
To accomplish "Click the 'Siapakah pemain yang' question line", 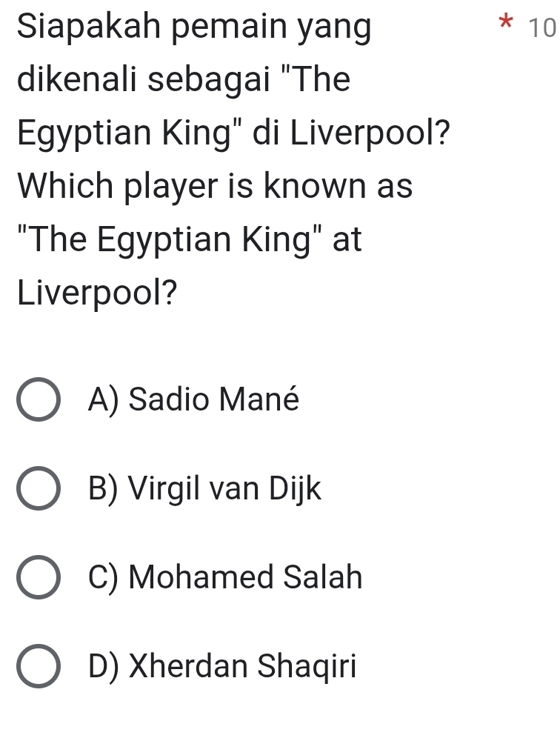I will 194,28.
